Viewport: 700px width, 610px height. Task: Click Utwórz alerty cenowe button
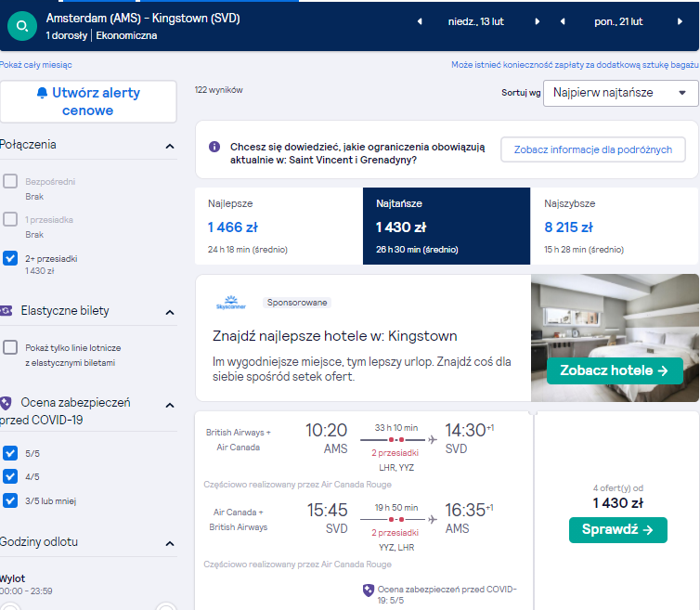click(x=88, y=101)
